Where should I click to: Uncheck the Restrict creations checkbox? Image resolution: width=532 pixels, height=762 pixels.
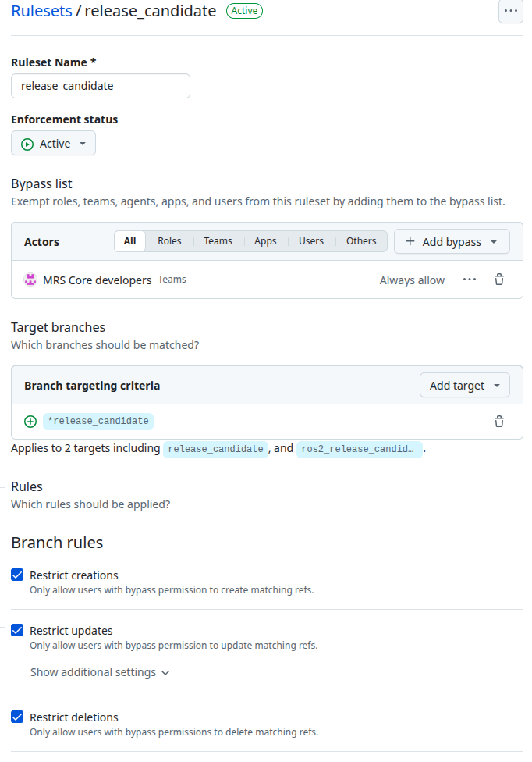pyautogui.click(x=17, y=575)
